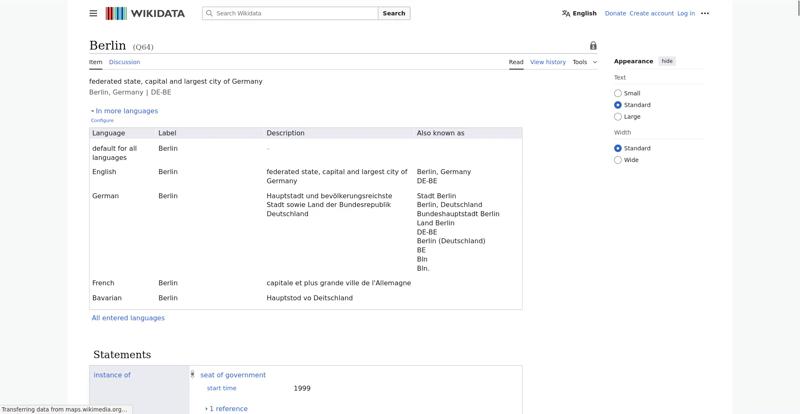Collapse the In more languages section
This screenshot has width=800, height=414.
coord(125,111)
